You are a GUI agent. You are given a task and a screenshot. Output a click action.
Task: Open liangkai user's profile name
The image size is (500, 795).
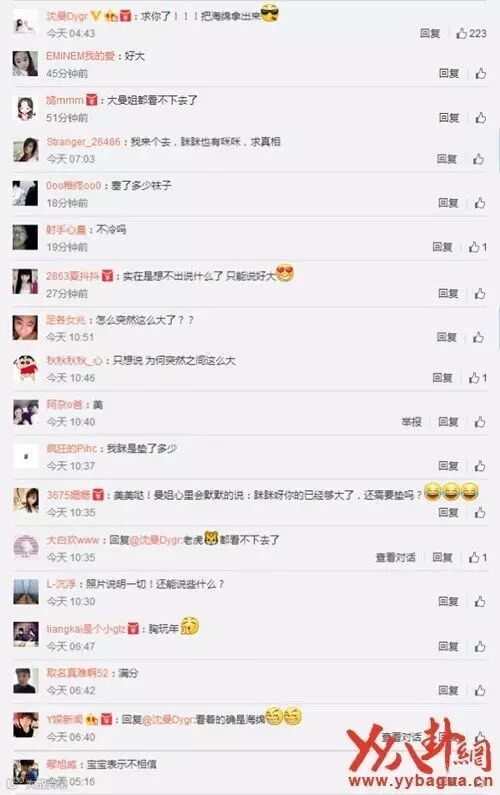point(86,629)
